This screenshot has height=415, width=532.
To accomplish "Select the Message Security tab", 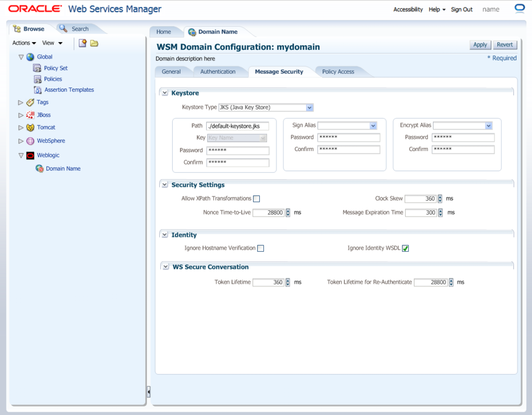I will [x=279, y=72].
